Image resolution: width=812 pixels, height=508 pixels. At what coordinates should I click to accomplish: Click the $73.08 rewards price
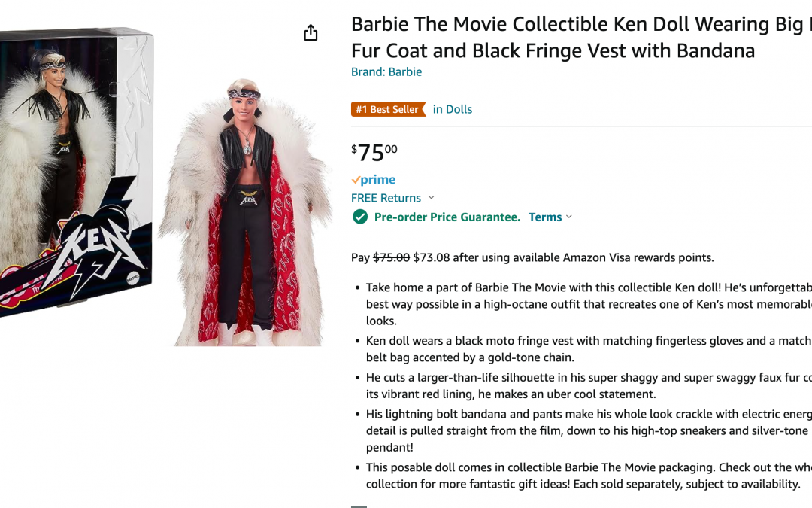pos(432,257)
